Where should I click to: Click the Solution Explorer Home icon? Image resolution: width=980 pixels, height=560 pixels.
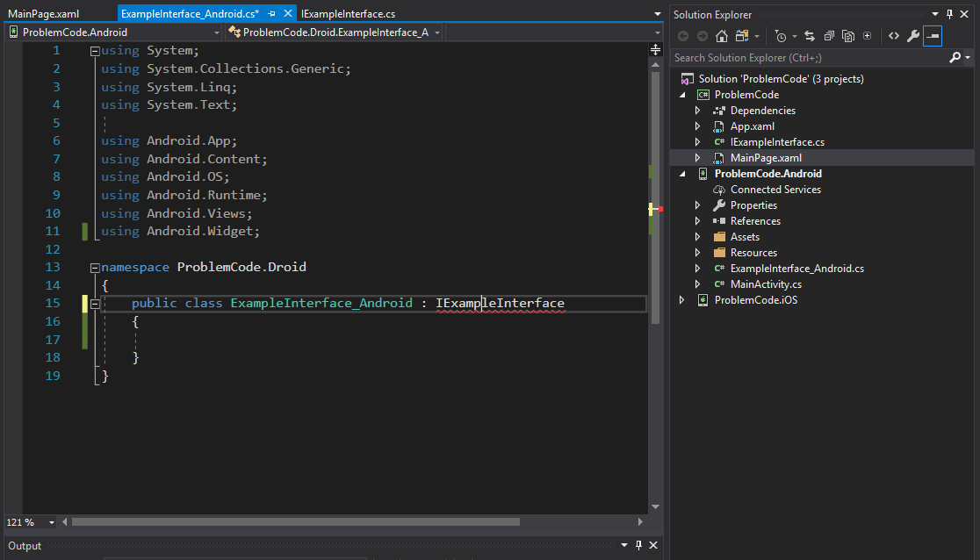click(x=721, y=36)
